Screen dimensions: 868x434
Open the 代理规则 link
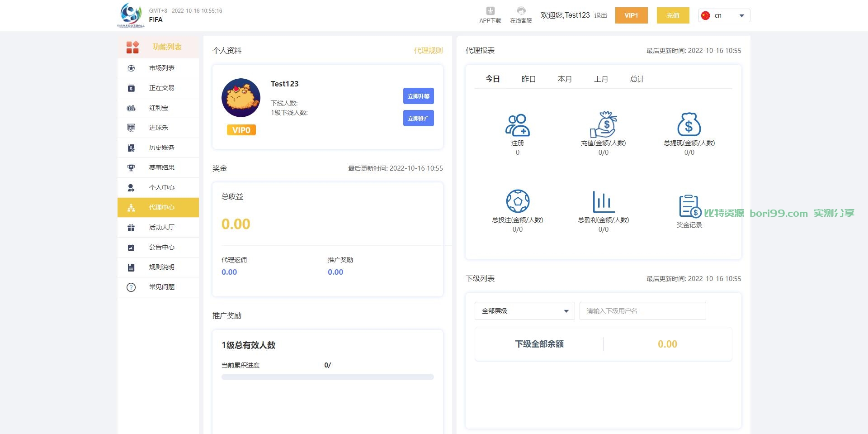428,51
